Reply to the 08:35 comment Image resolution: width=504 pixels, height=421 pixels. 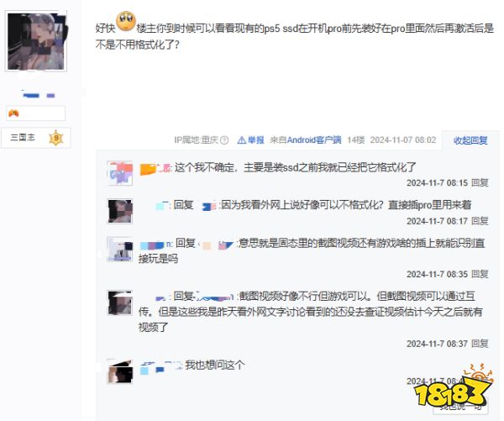click(480, 274)
